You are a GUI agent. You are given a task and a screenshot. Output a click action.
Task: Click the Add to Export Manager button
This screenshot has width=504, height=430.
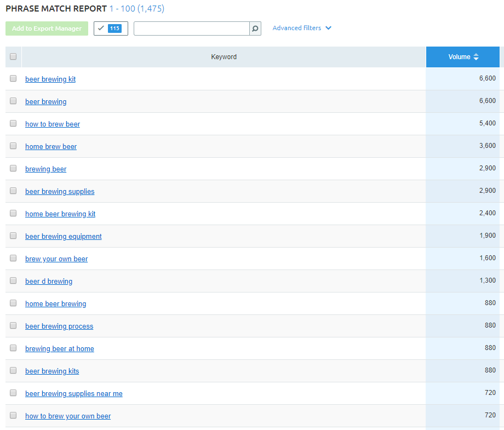(x=47, y=28)
